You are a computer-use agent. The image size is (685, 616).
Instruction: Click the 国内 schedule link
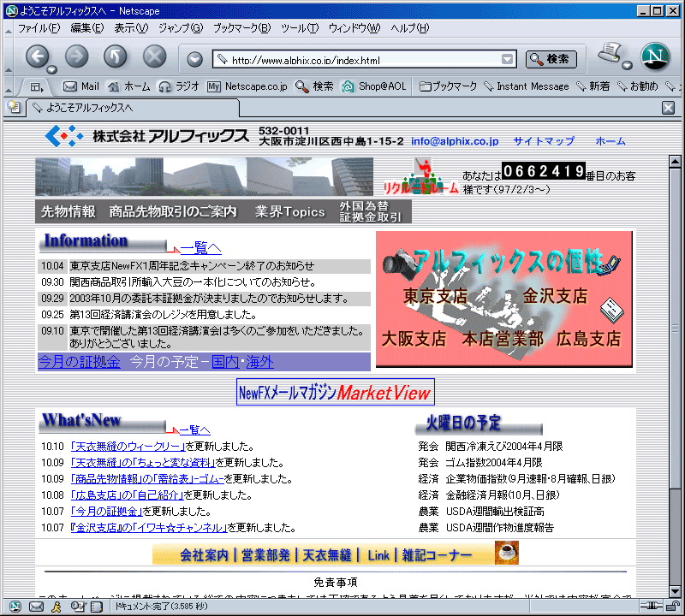pos(225,362)
